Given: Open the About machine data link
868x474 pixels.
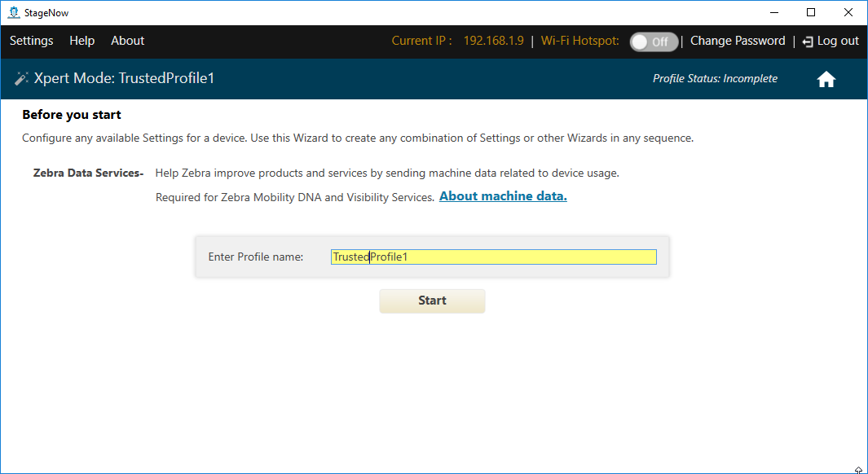Looking at the screenshot, I should click(x=503, y=196).
